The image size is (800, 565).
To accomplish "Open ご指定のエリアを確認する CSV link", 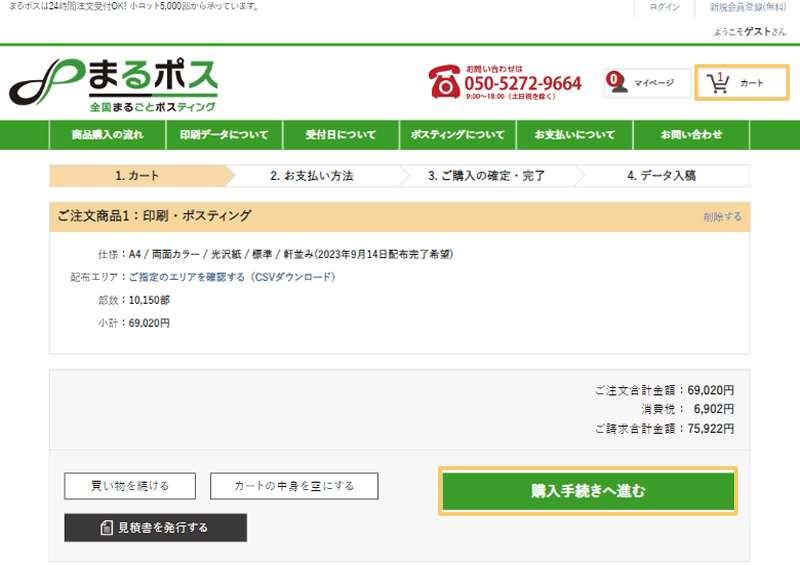I will pos(231,277).
